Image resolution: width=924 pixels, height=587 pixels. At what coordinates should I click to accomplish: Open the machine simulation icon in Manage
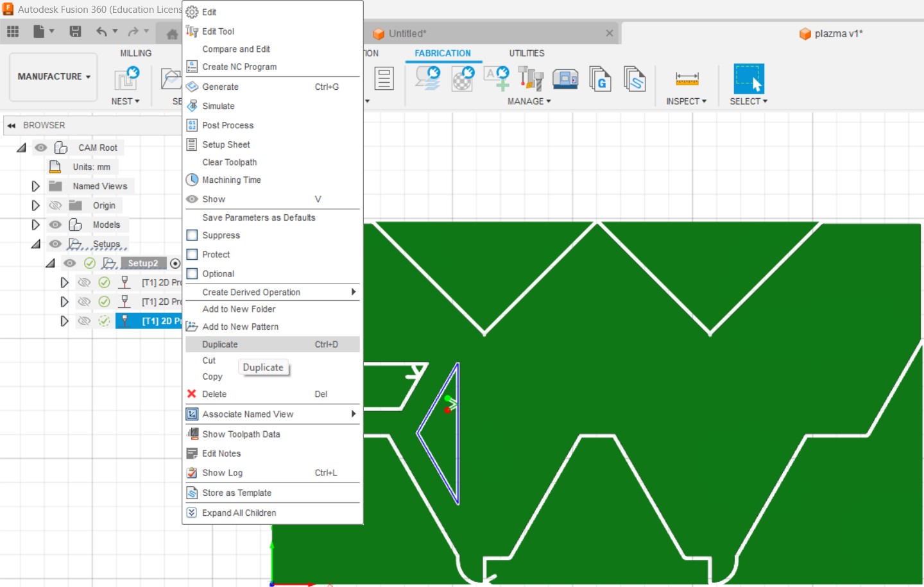(x=565, y=78)
